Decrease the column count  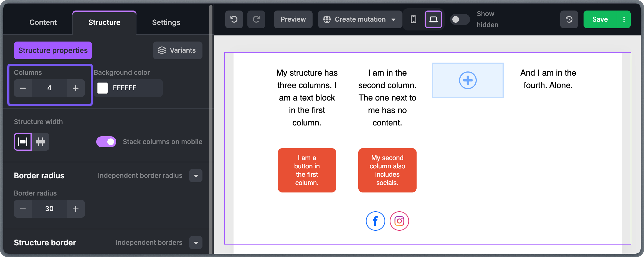point(23,88)
